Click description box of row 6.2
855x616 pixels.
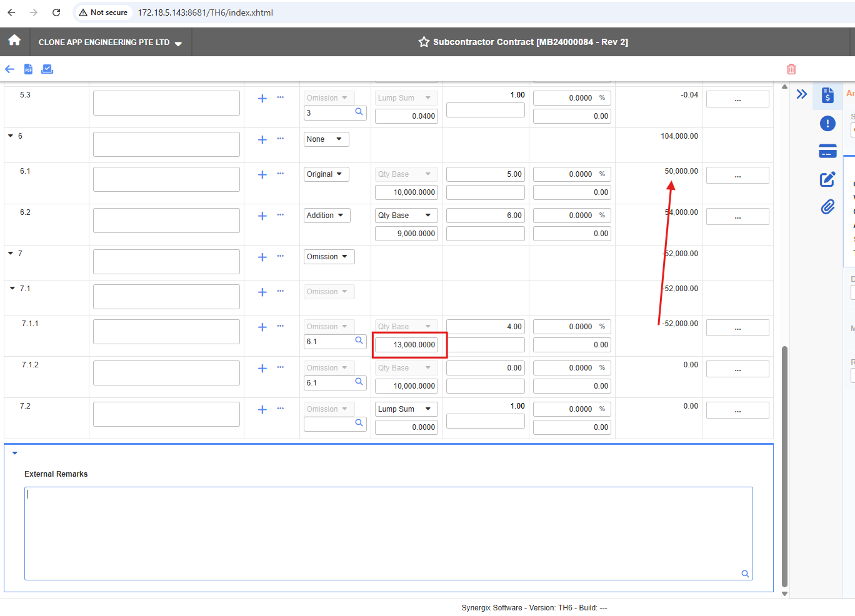166,221
